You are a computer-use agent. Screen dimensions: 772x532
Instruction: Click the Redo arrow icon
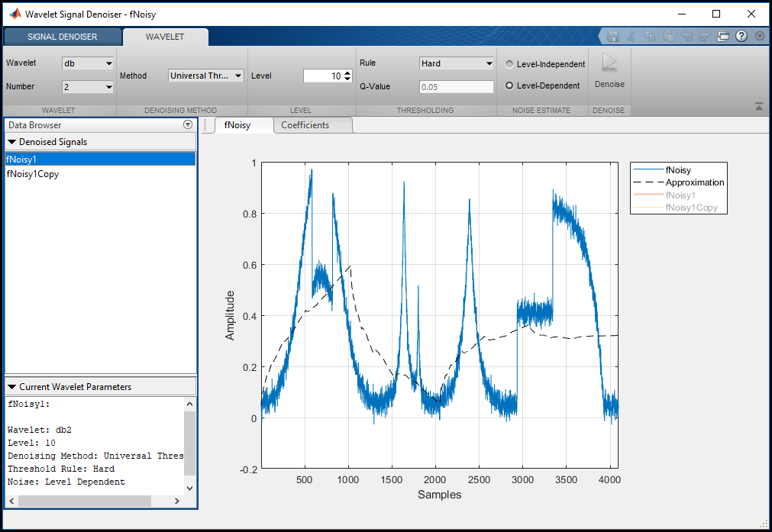(704, 36)
